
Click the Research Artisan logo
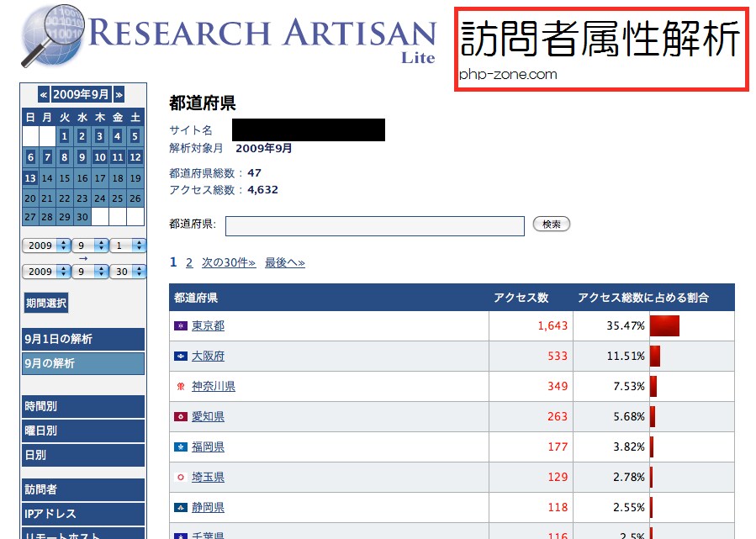[229, 37]
